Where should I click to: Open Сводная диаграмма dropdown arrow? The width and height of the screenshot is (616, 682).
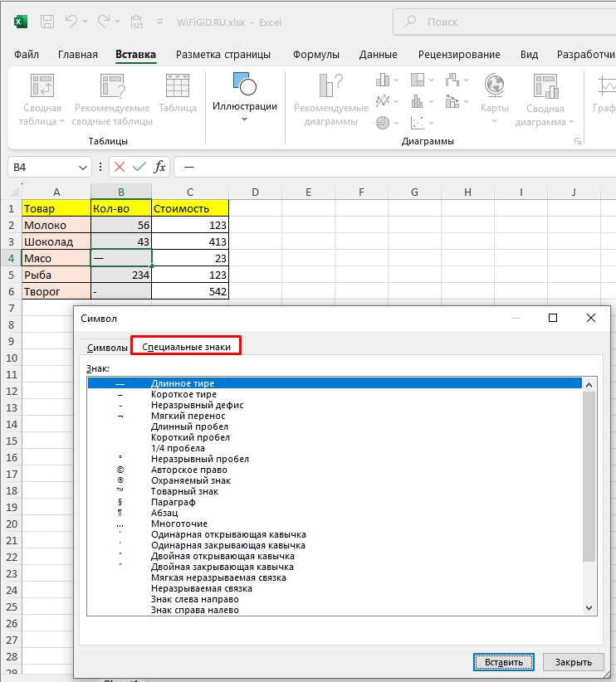[x=572, y=122]
